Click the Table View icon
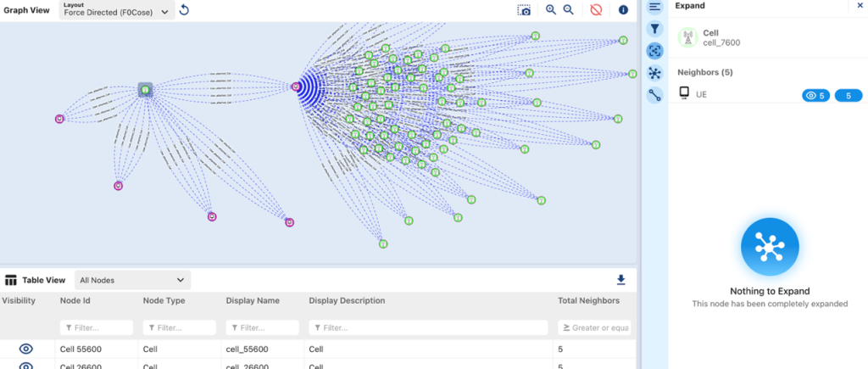Screen dimensions: 868x369 10,280
